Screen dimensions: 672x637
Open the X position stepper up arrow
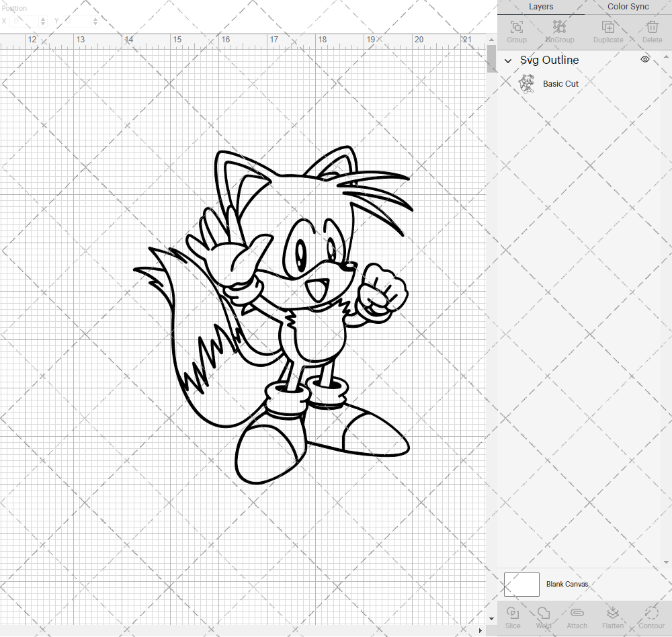tap(44, 18)
